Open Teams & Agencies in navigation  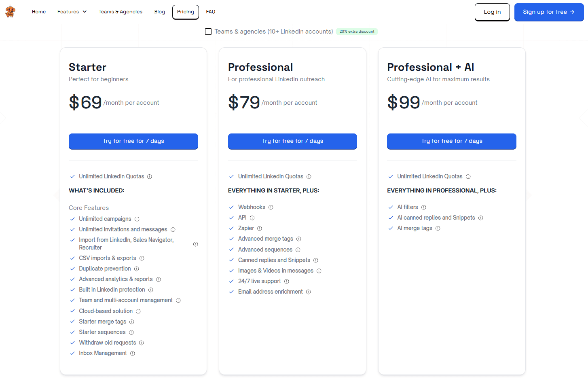pos(121,12)
